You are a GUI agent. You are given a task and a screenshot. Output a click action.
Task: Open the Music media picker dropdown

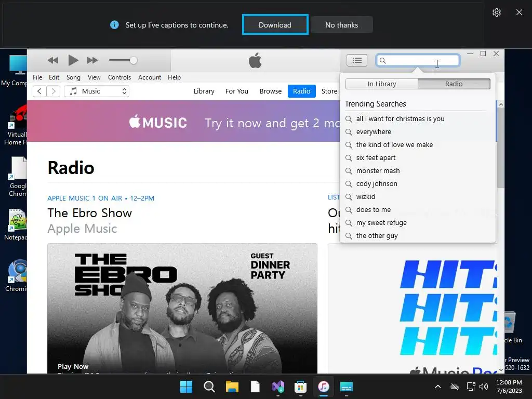97,91
